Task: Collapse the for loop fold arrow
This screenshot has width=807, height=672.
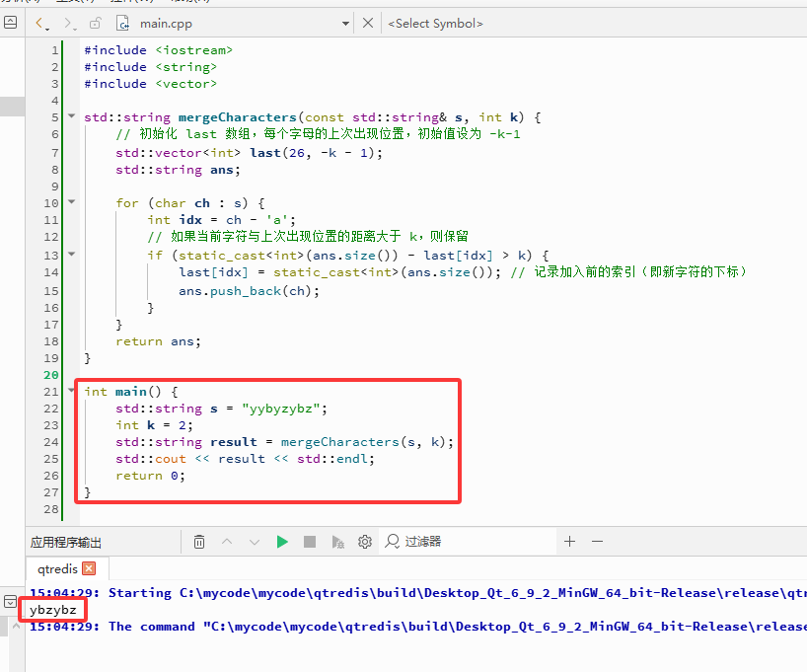Action: [x=72, y=202]
